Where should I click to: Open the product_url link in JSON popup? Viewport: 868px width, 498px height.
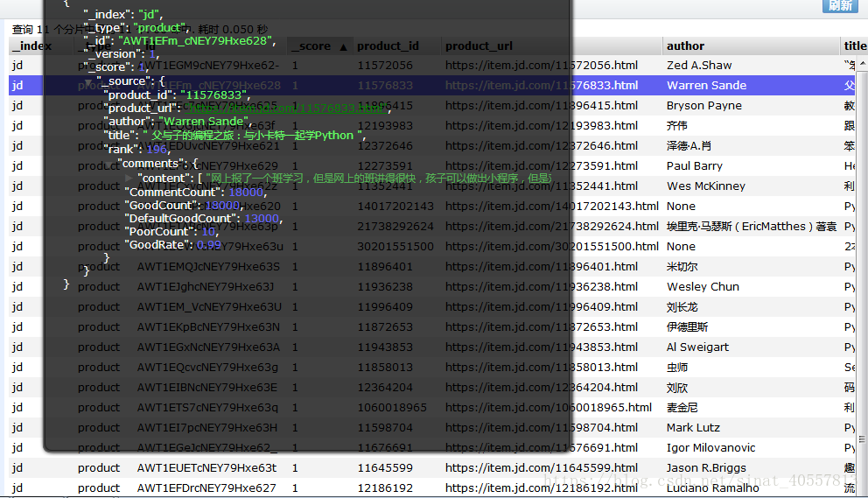coord(285,108)
